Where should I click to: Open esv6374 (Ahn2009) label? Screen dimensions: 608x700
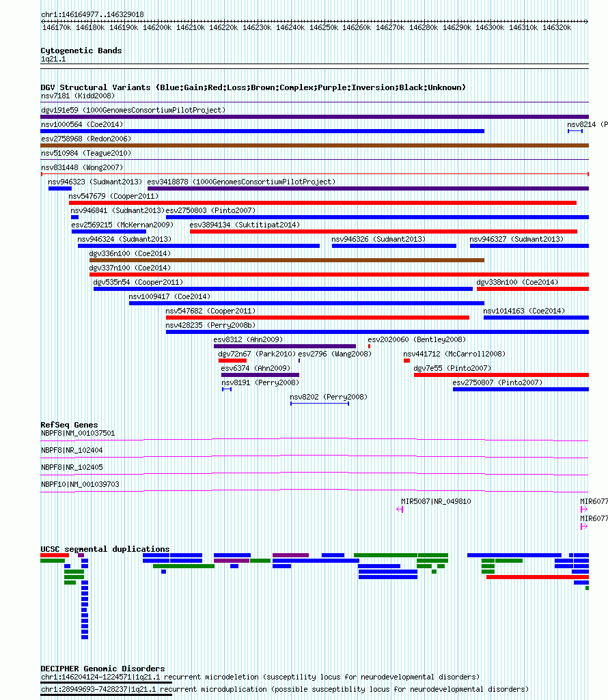tap(255, 368)
